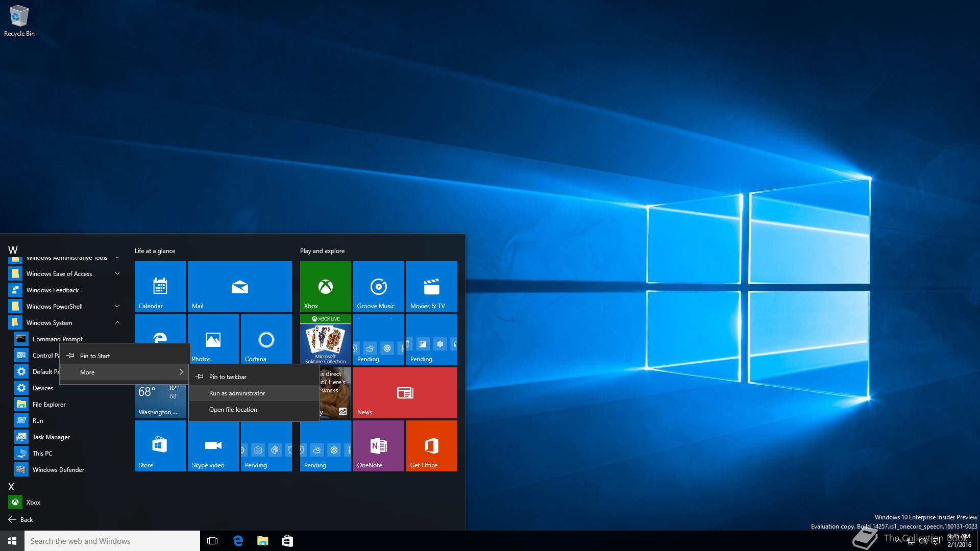Open the Washington weather tile
Screen dimensions: 980x551
coord(160,402)
